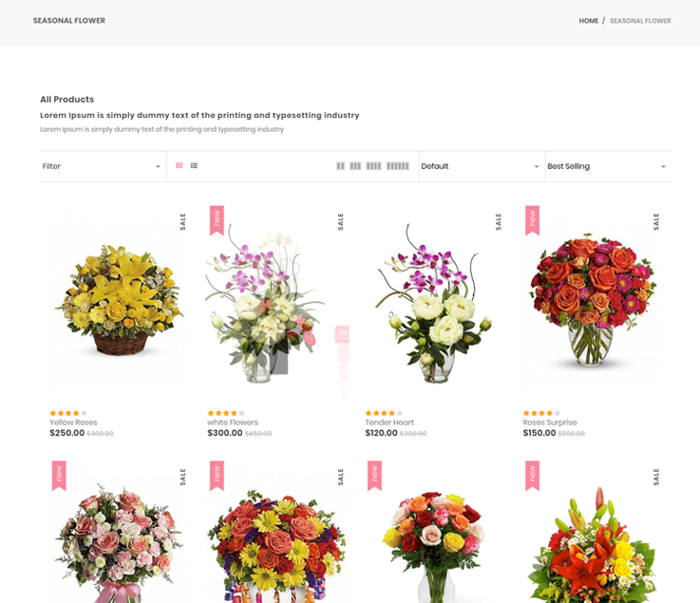700x603 pixels.
Task: Select the four-column grid icon
Action: point(373,166)
